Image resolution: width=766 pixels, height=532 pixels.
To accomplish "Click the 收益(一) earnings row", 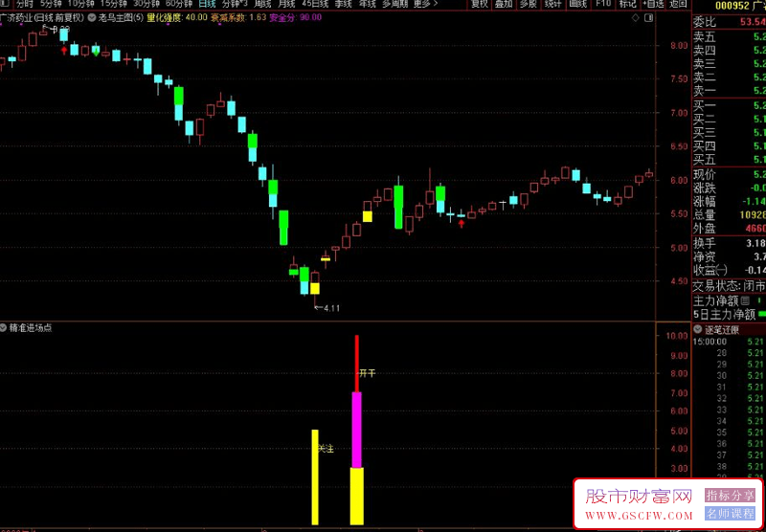I will coord(730,271).
